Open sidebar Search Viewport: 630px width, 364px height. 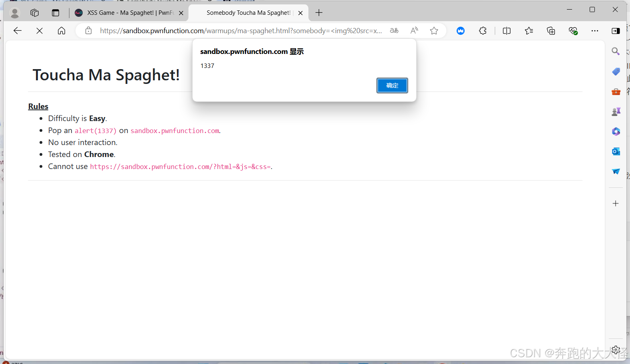tap(616, 51)
